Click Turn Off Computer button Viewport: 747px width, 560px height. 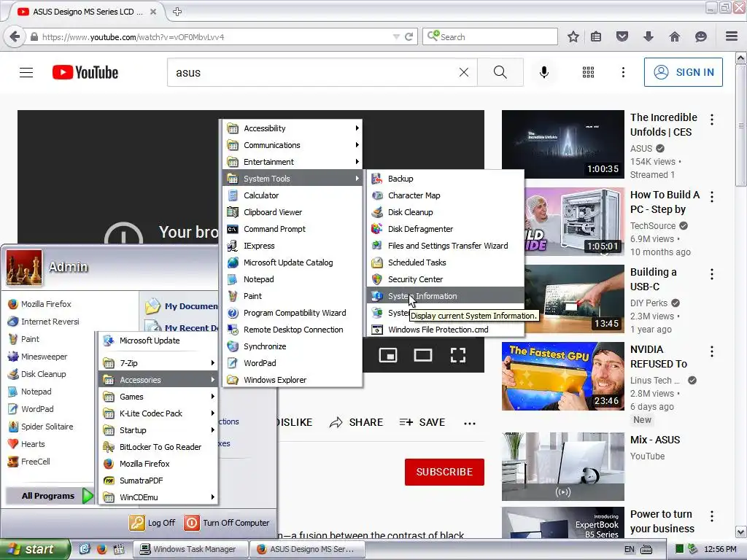pos(227,523)
